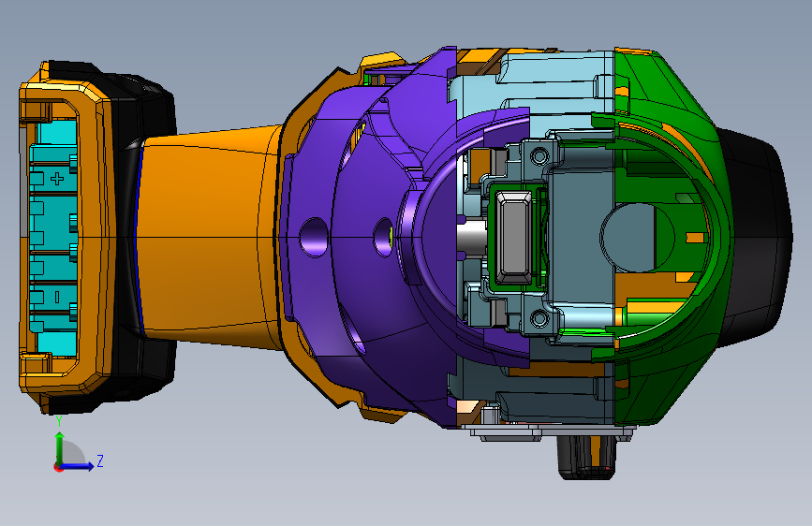Screen dimensions: 812x526
Task: Click the blue Z axis of the triad
Action: tap(78, 466)
